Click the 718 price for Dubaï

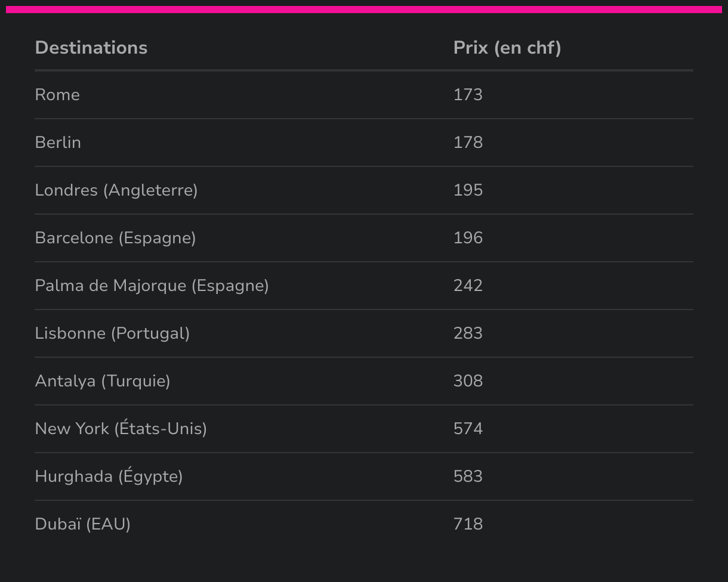click(468, 524)
